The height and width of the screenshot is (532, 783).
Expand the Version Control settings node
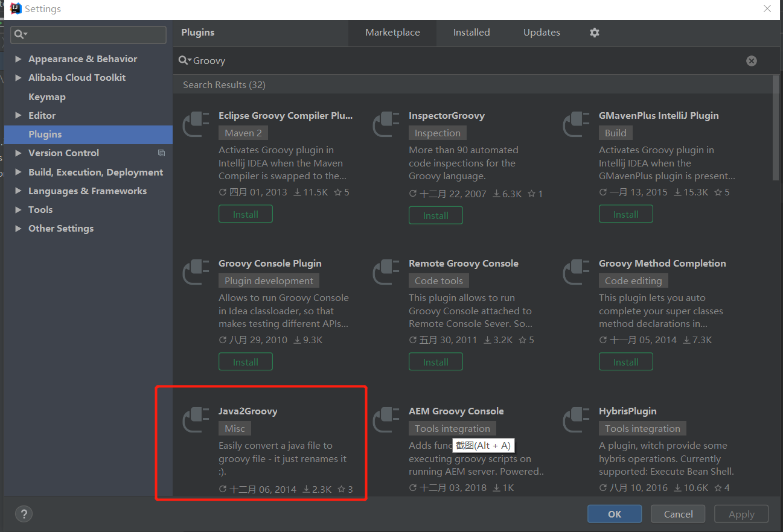(x=18, y=153)
